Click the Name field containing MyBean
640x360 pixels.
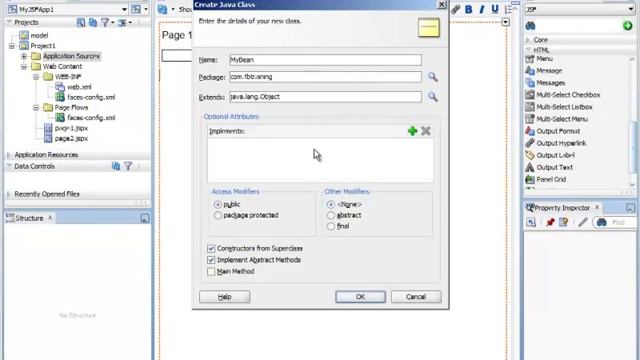coord(325,60)
